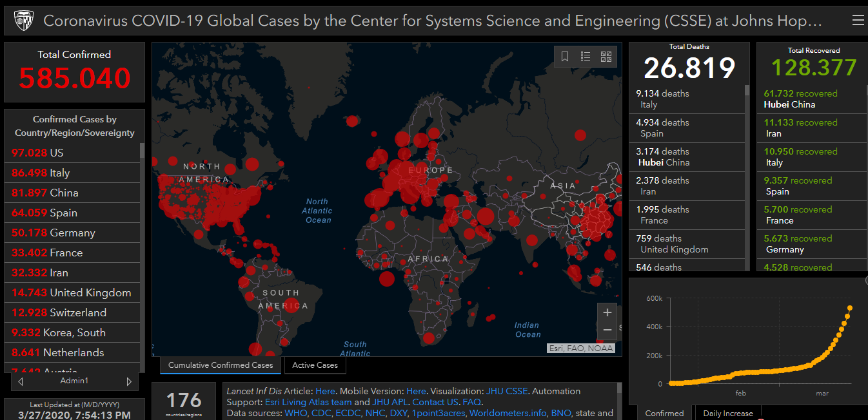Select China with 81.897 confirmed cases
Image resolution: width=868 pixels, height=420 pixels.
[72, 193]
